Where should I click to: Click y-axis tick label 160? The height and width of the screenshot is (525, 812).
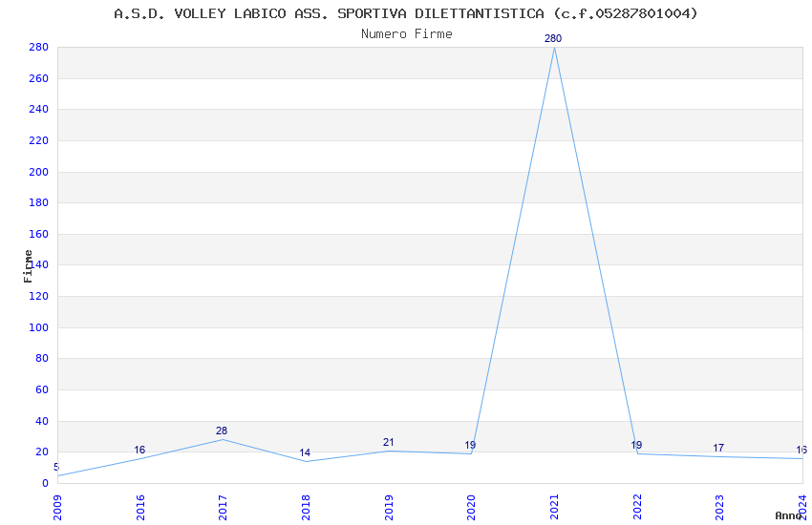tap(39, 234)
